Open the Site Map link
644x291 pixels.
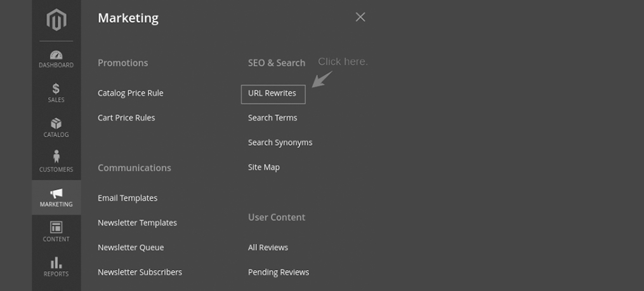264,167
